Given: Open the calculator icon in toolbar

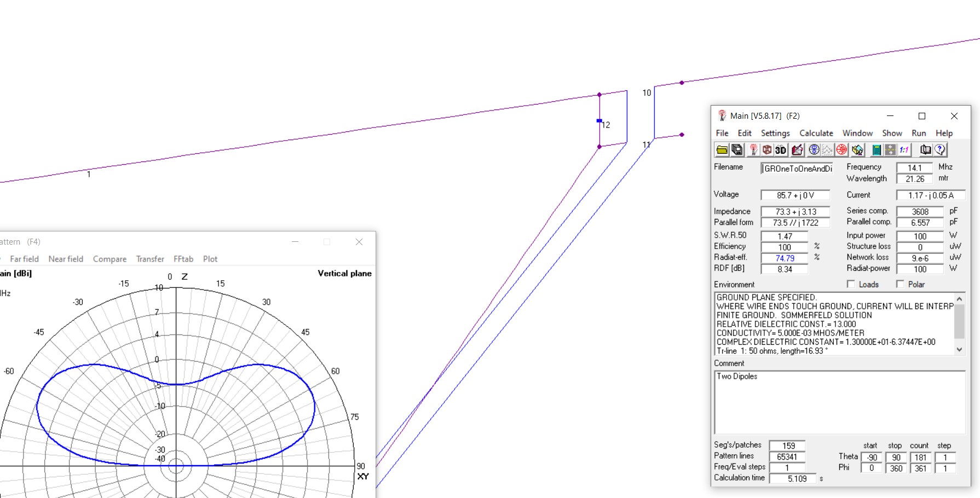Looking at the screenshot, I should [877, 150].
